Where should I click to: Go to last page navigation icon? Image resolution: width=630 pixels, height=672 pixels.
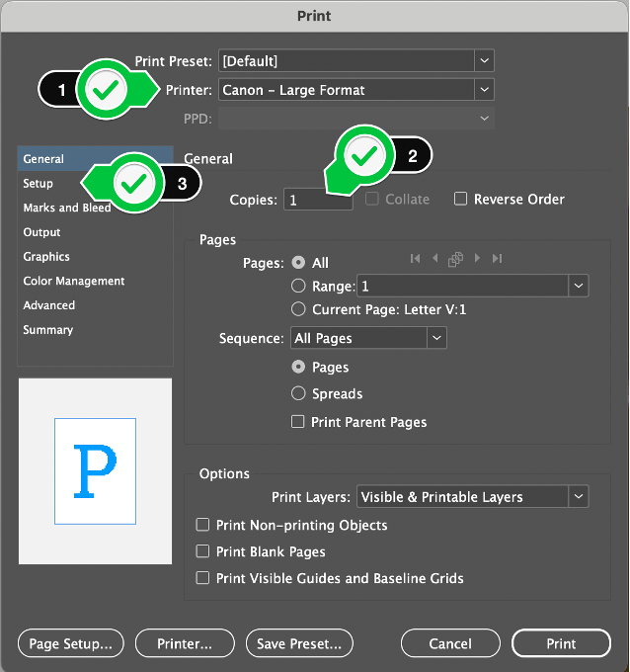tap(497, 259)
